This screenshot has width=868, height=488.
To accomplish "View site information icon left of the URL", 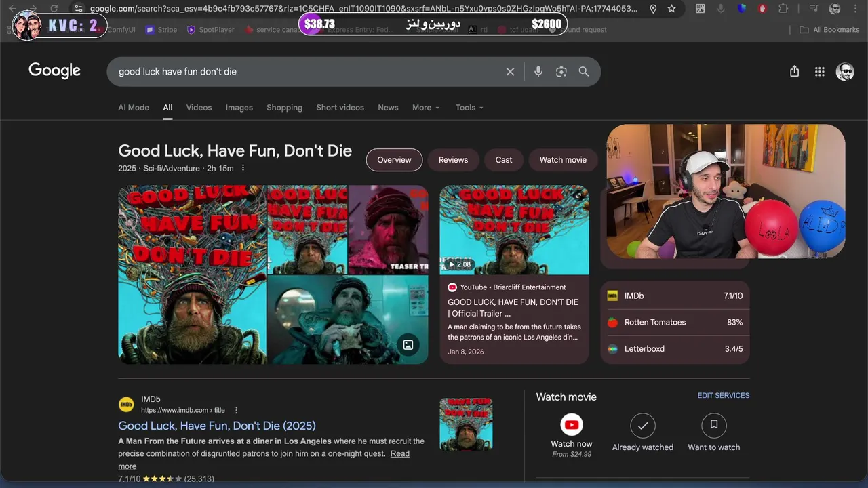I will [79, 9].
